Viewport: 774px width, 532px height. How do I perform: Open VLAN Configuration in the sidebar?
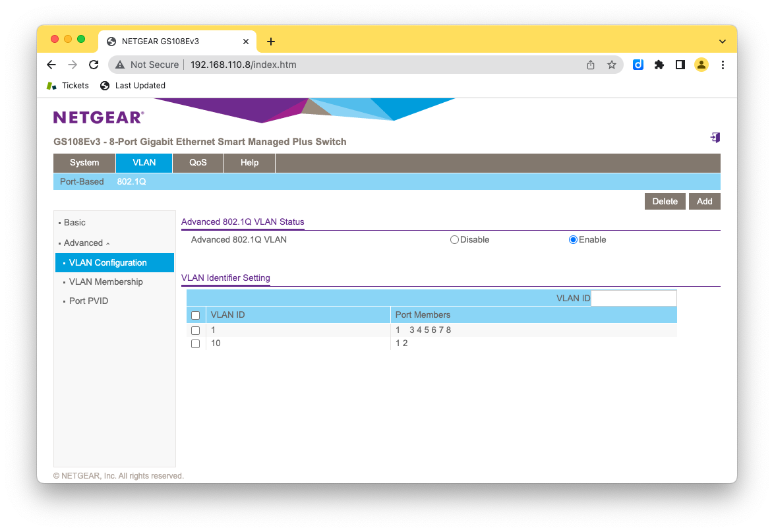pyautogui.click(x=115, y=262)
